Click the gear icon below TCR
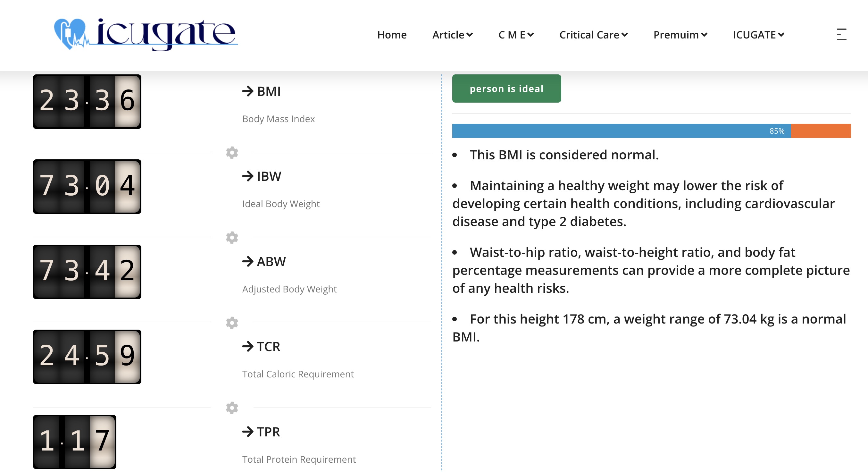Image resolution: width=868 pixels, height=472 pixels. [x=232, y=408]
